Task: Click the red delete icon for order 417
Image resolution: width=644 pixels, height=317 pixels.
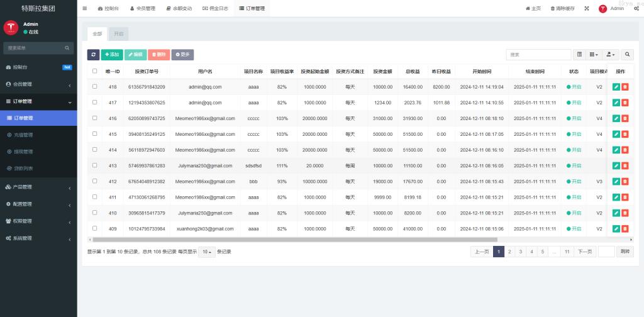Action: (x=625, y=103)
